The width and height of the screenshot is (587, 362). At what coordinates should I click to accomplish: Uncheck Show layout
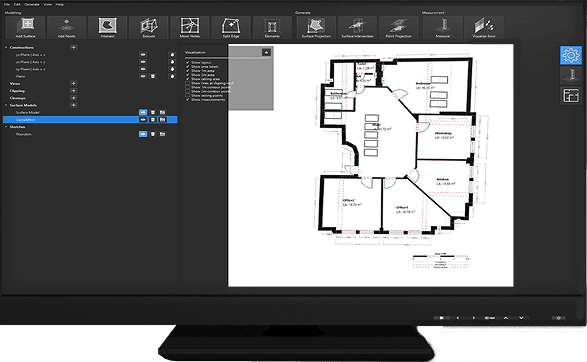coord(188,63)
